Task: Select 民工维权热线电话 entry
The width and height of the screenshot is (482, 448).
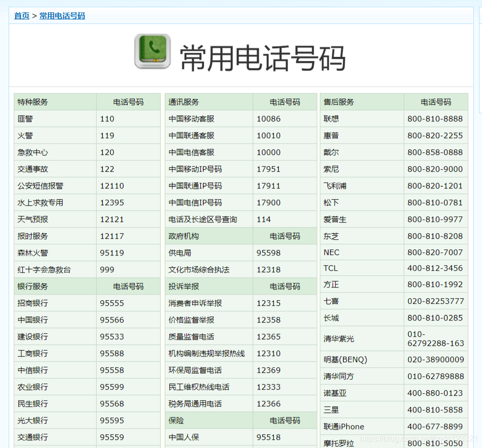Action: click(199, 387)
